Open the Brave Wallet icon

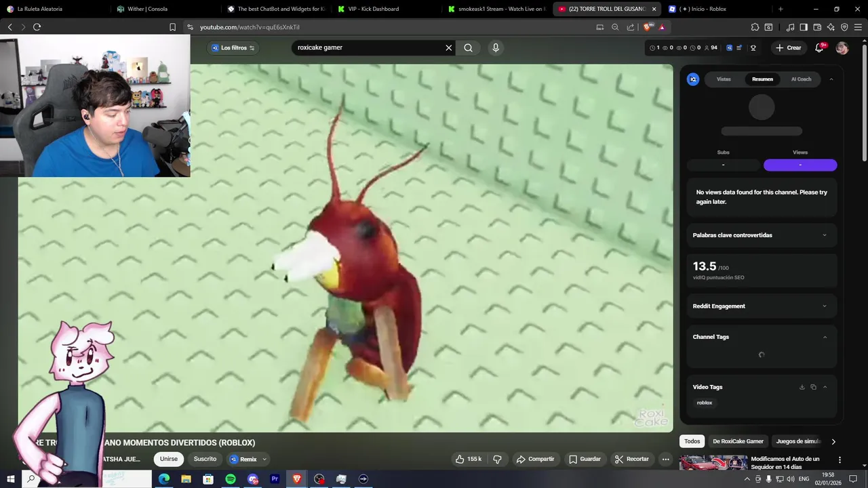(817, 27)
